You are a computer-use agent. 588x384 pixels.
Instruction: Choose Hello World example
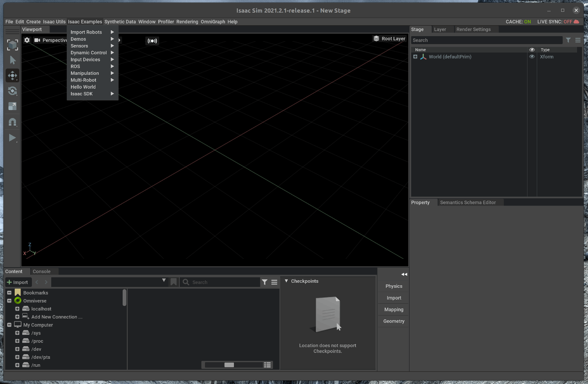[92, 87]
